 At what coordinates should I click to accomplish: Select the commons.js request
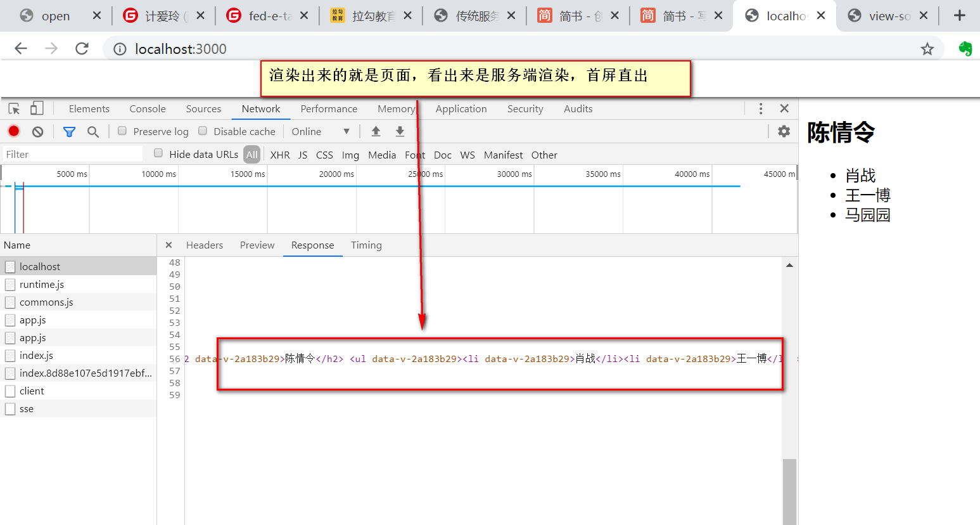(x=78, y=302)
